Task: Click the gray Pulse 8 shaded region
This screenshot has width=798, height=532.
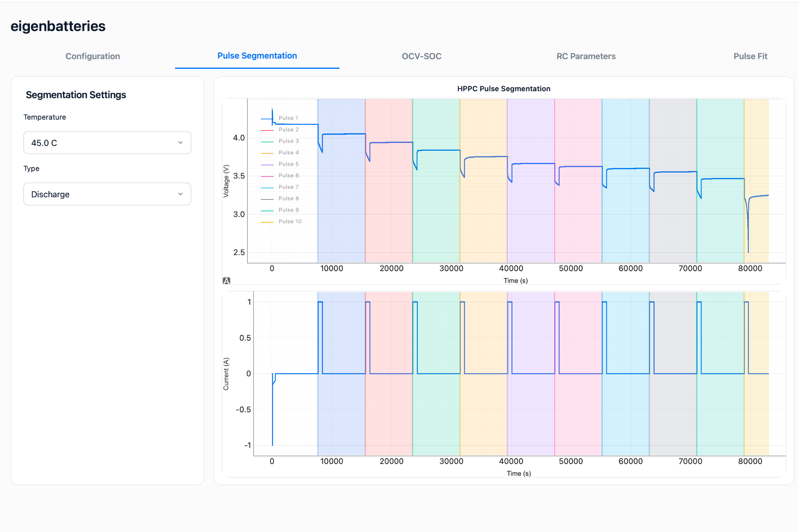Action: click(x=673, y=222)
